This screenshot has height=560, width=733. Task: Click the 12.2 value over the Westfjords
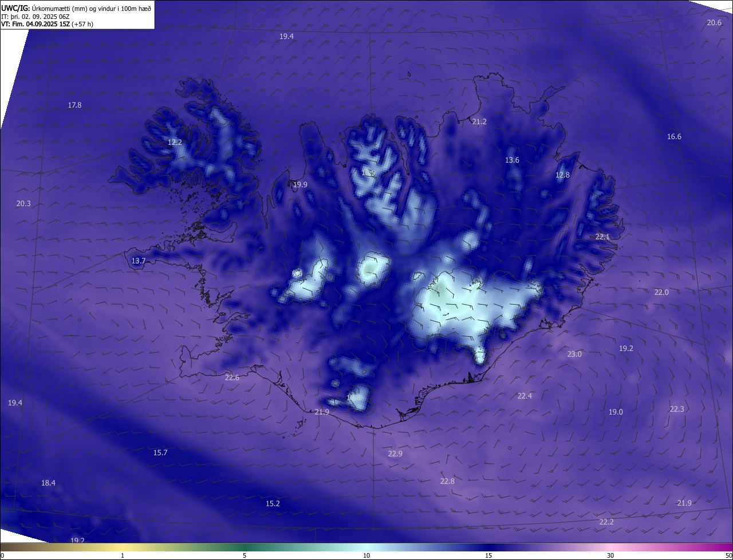coord(175,143)
